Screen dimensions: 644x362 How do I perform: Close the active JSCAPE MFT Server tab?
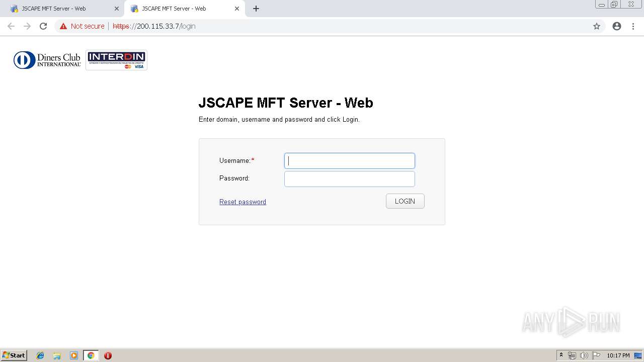point(236,9)
